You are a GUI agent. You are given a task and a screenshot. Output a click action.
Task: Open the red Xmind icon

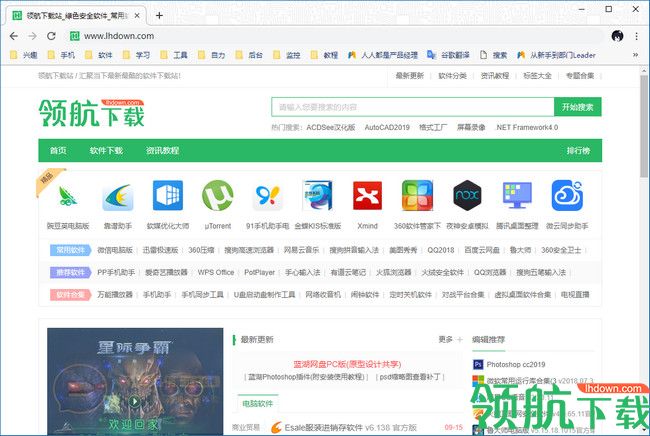click(367, 195)
